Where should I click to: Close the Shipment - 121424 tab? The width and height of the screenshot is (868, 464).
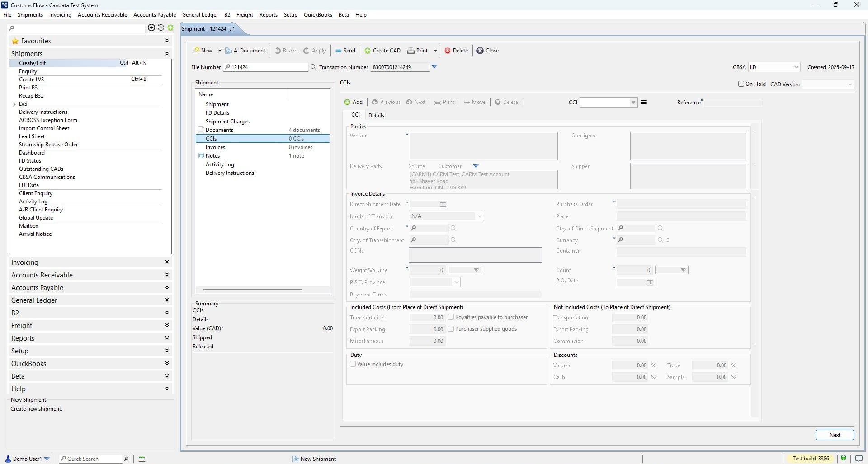coord(232,29)
